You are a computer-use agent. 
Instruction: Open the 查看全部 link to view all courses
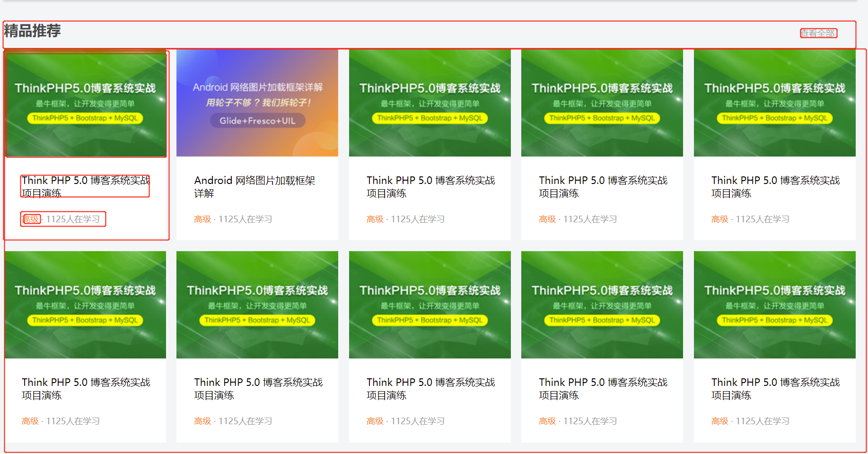(x=818, y=33)
